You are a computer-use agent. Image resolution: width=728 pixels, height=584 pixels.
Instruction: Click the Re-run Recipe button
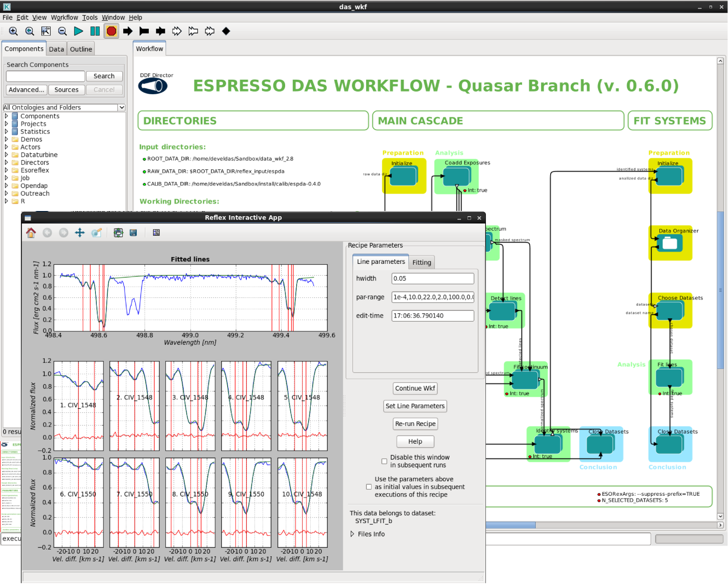[415, 424]
